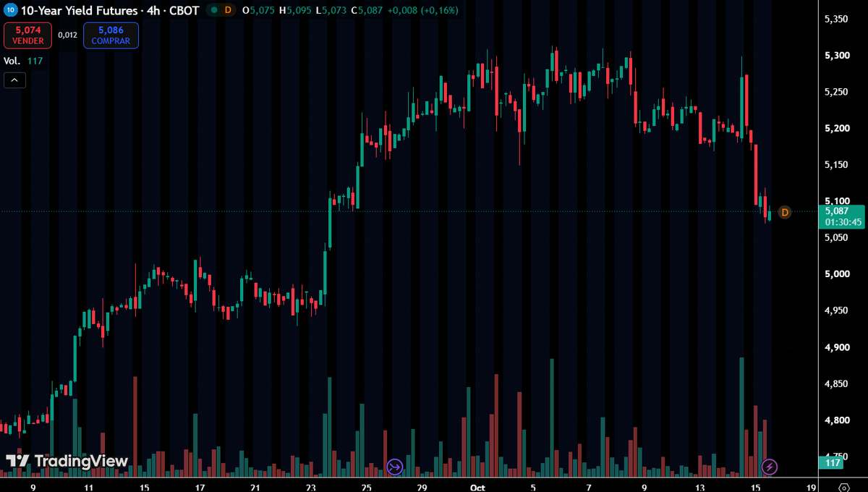Click the open value O5,075
Image resolution: width=868 pixels, height=492 pixels.
tap(258, 10)
